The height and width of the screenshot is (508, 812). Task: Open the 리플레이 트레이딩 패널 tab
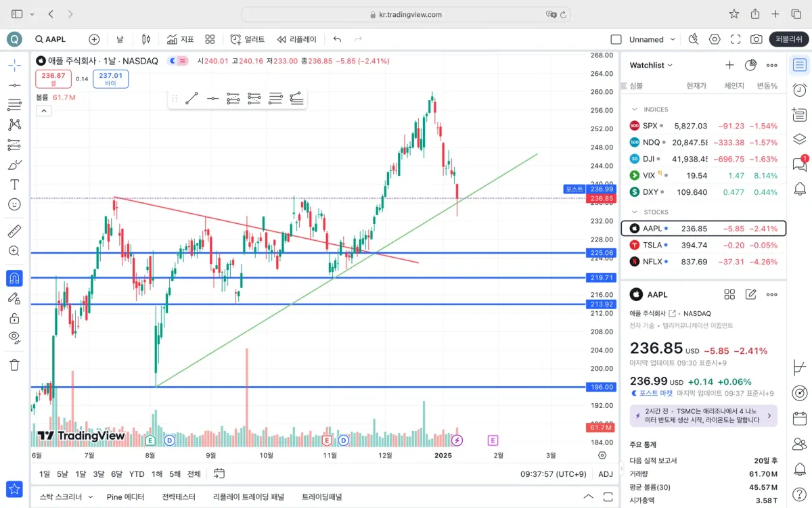coord(248,497)
